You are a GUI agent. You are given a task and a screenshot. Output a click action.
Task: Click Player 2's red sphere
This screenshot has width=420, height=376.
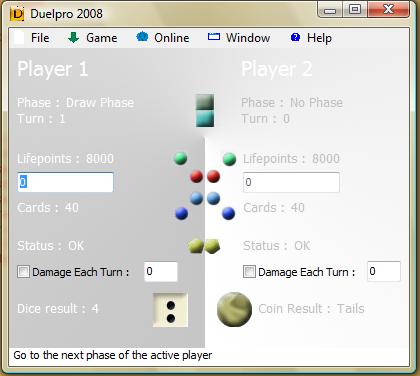[213, 176]
